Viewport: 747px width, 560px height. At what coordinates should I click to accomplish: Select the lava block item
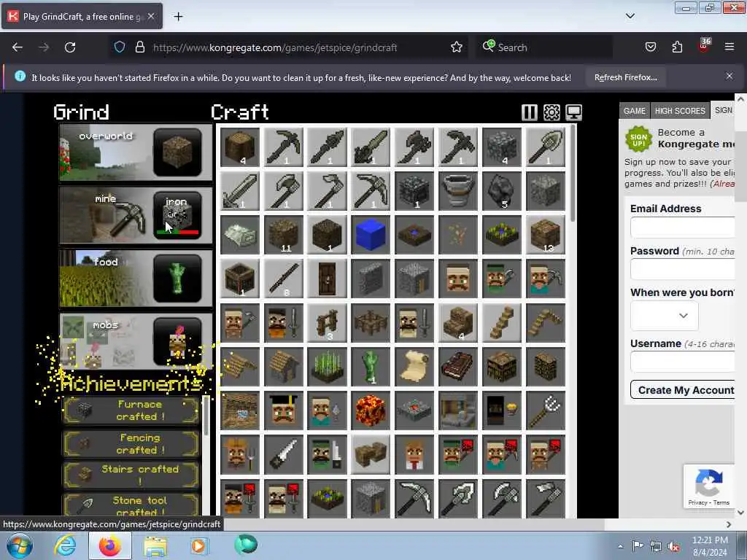(x=371, y=411)
